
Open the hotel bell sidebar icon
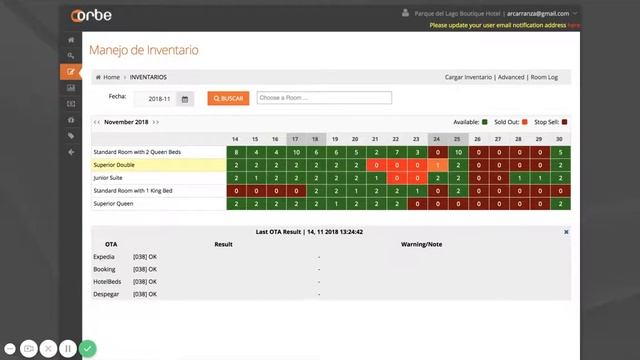[x=71, y=120]
